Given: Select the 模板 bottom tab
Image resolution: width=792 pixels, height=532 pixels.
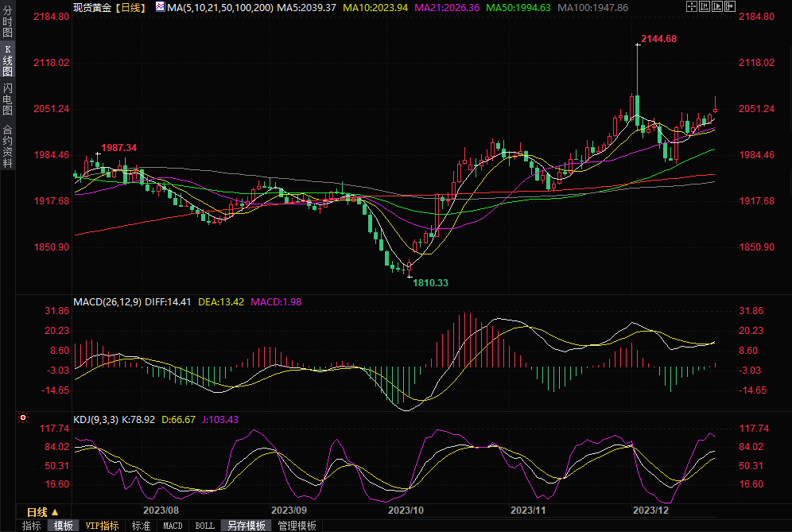Looking at the screenshot, I should coord(63,526).
